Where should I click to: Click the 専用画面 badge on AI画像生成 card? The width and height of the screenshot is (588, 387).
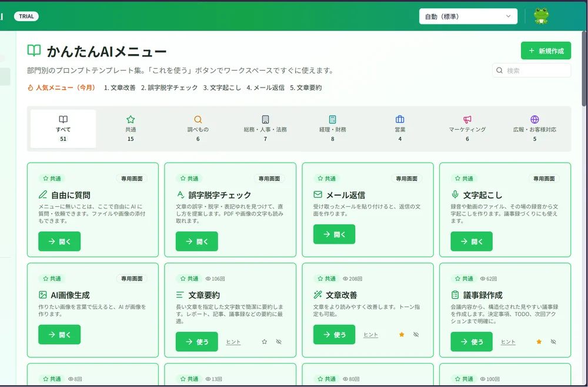(x=132, y=278)
